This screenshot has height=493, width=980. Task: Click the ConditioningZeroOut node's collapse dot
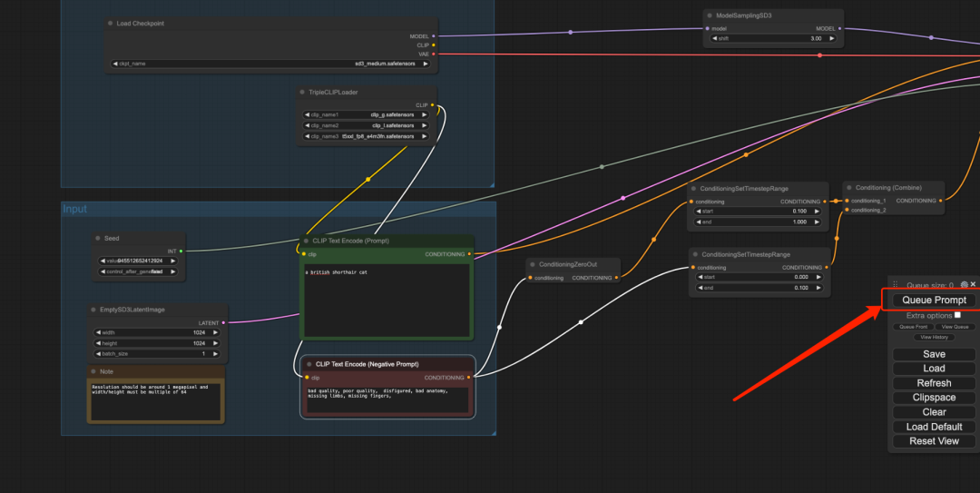(x=534, y=264)
